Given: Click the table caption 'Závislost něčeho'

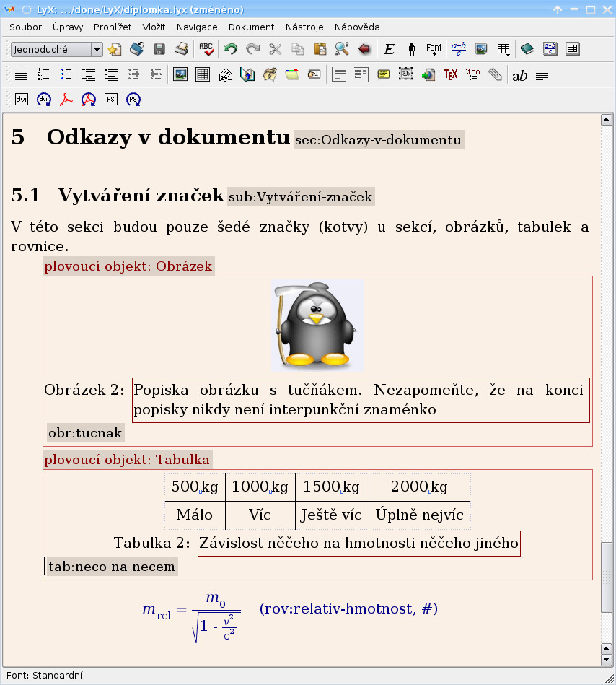Looking at the screenshot, I should click(359, 543).
